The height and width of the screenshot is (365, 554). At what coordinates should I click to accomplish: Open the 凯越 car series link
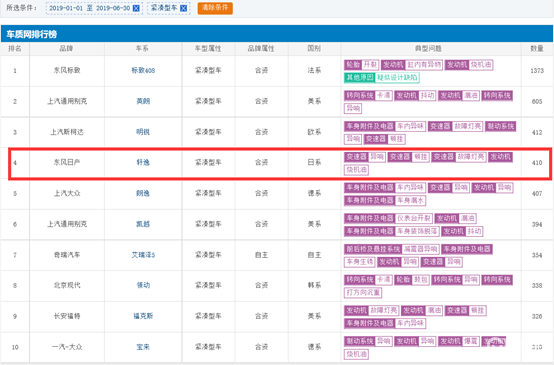click(x=143, y=224)
